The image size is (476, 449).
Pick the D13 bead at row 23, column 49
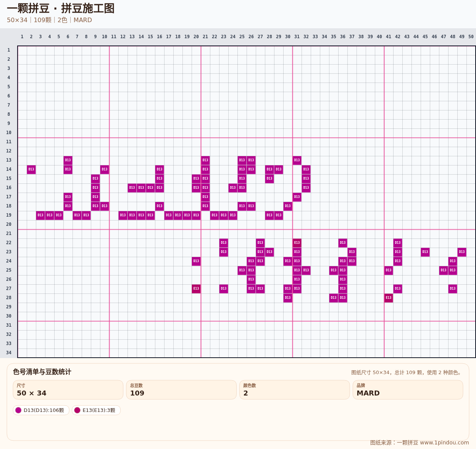coord(462,252)
